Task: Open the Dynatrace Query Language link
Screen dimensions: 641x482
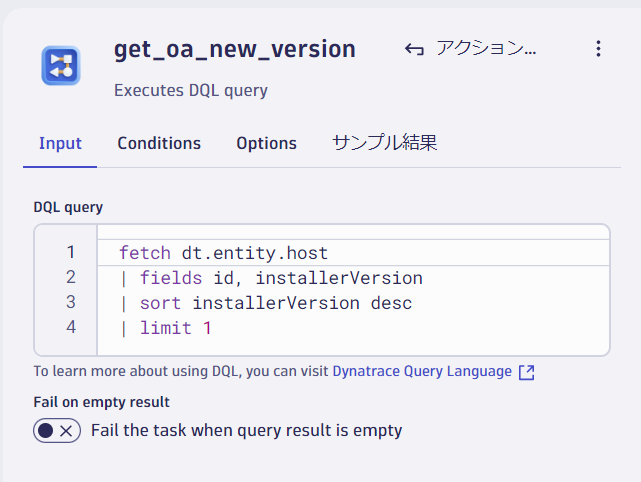Action: pos(421,371)
